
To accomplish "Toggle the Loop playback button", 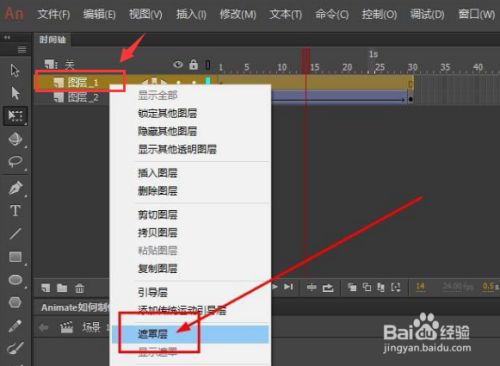I will click(328, 287).
